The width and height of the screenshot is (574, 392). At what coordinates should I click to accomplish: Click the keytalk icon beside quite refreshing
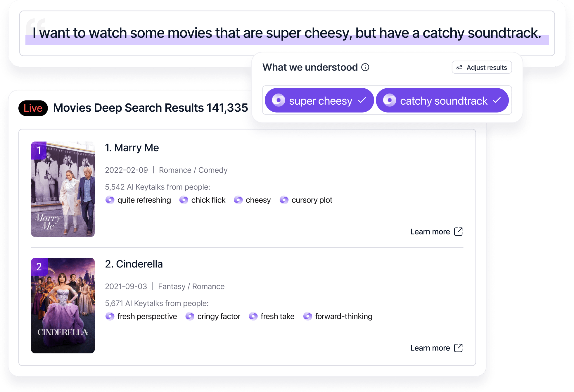[x=110, y=200]
